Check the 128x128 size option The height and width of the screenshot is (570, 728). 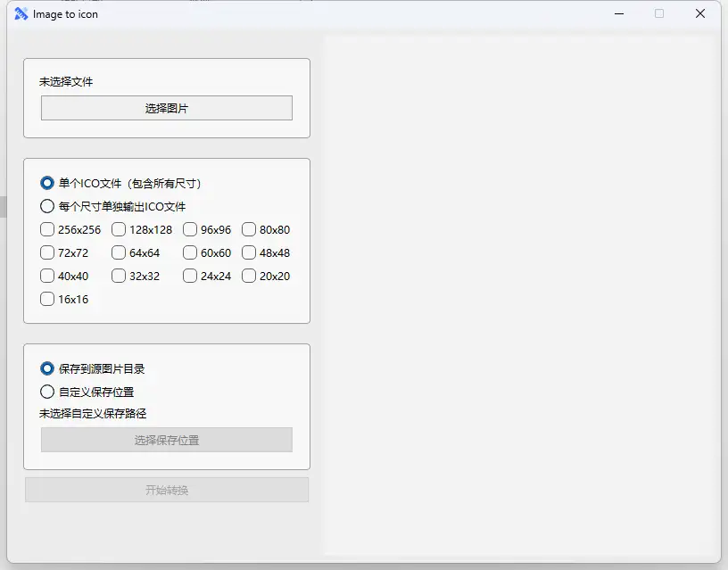click(119, 229)
